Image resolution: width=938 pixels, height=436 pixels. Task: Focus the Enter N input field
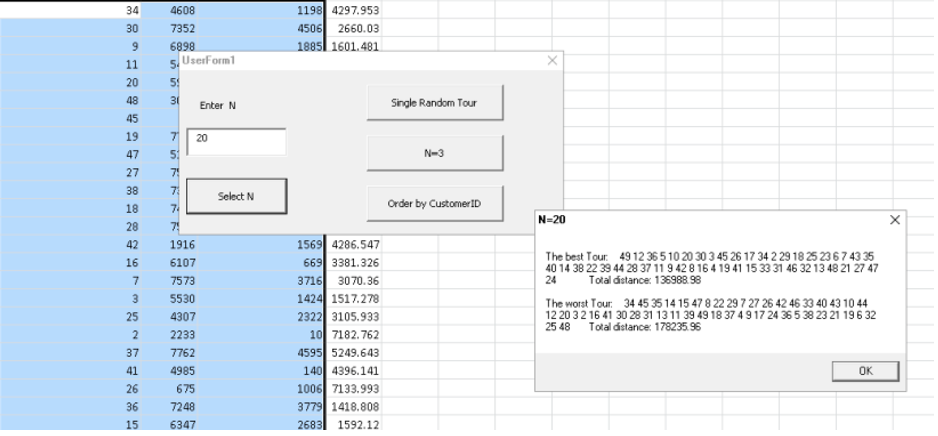coord(236,142)
